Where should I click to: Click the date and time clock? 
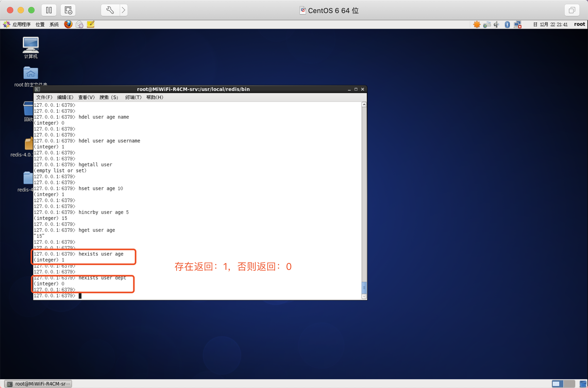(550, 24)
